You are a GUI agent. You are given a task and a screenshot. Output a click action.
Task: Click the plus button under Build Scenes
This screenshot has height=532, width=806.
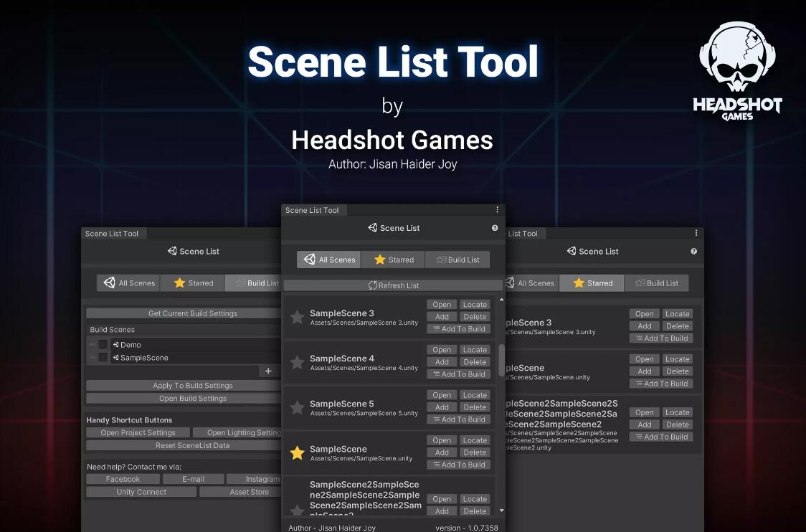point(268,371)
